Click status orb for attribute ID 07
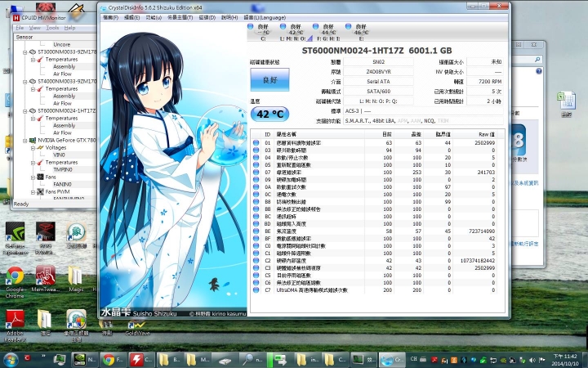The height and width of the screenshot is (368, 588). (256, 173)
